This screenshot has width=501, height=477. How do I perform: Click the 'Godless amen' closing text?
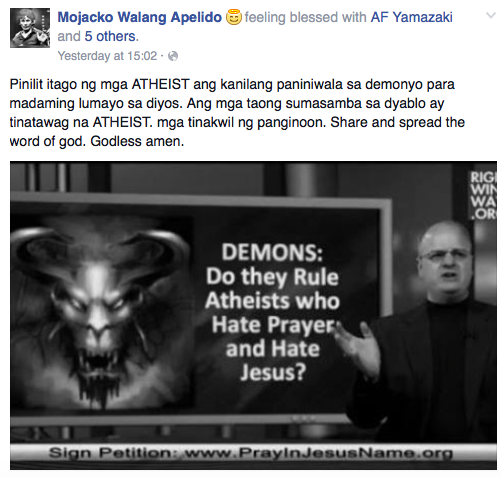click(x=137, y=141)
